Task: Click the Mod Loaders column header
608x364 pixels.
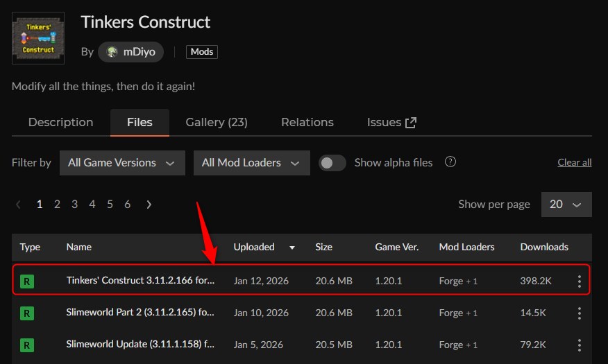Action: point(466,247)
